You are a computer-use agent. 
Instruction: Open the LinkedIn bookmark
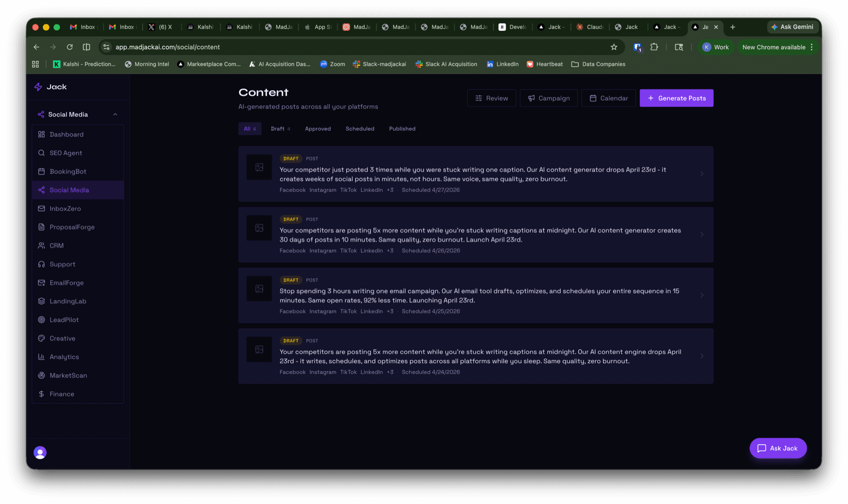[x=502, y=64]
